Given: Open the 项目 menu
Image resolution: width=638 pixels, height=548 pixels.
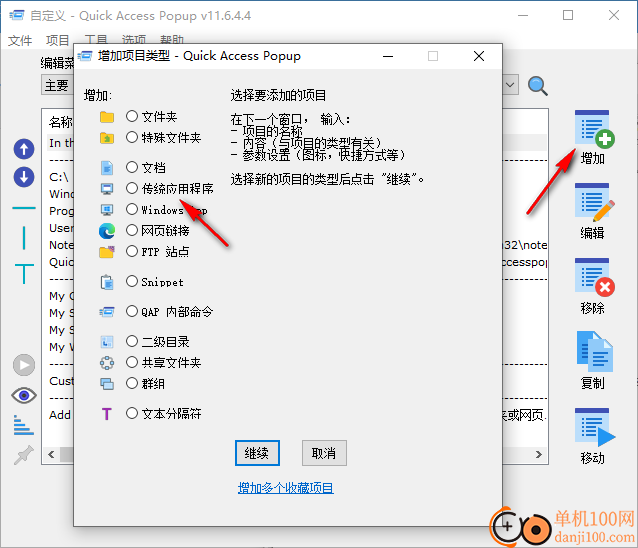Looking at the screenshot, I should point(57,40).
